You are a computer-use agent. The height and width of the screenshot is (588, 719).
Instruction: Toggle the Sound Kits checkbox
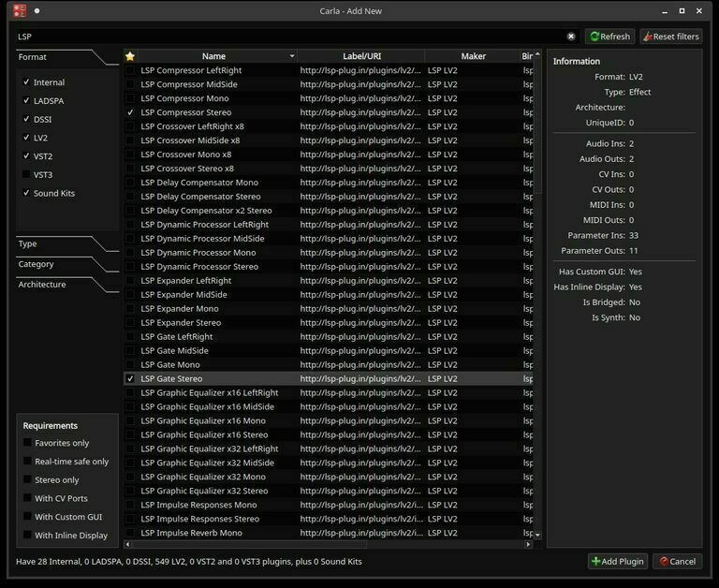point(26,193)
